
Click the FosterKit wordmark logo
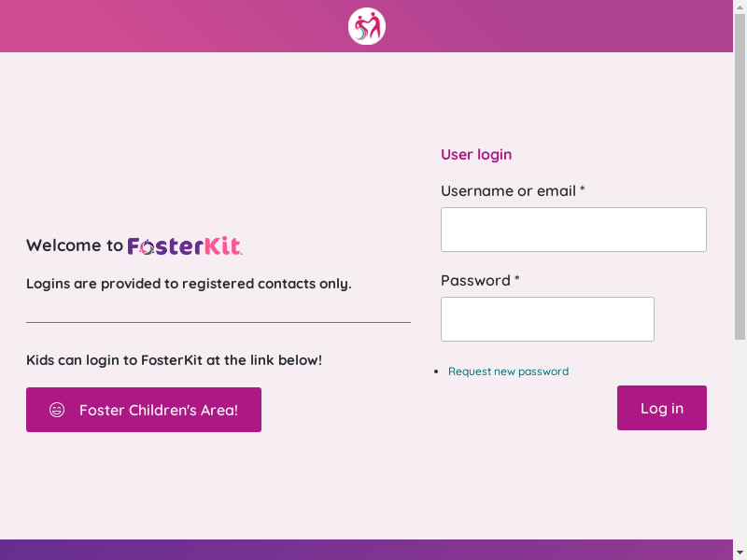click(185, 246)
